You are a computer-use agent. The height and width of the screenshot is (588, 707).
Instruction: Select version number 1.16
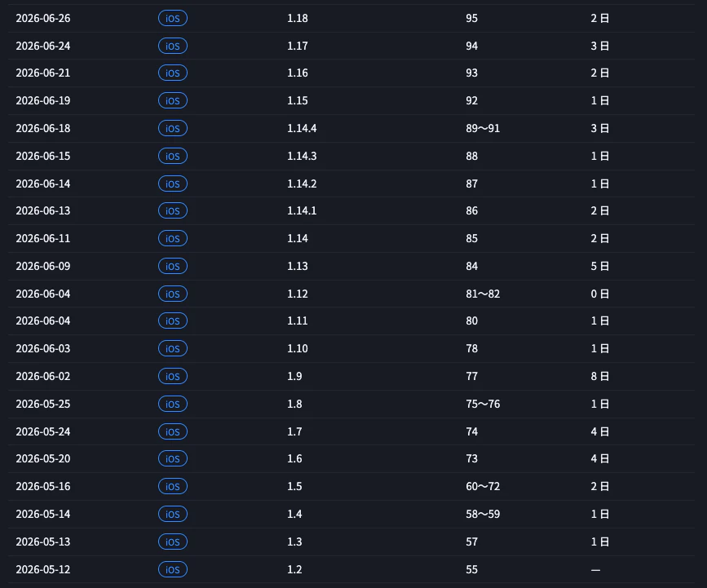[x=298, y=73]
